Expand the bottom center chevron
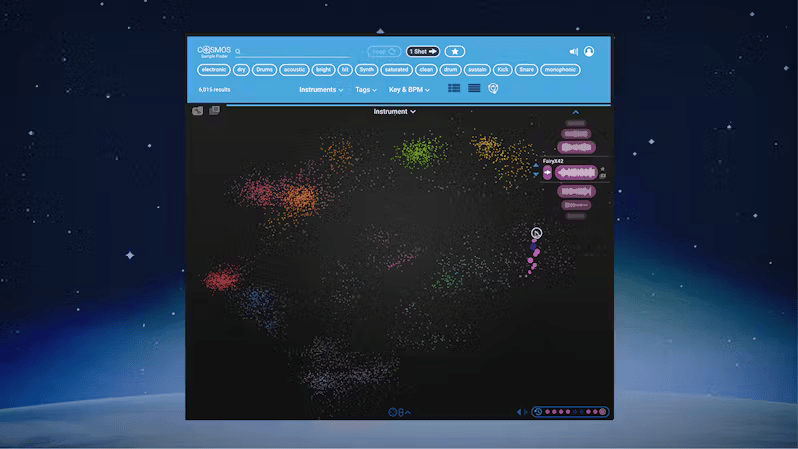 (408, 412)
